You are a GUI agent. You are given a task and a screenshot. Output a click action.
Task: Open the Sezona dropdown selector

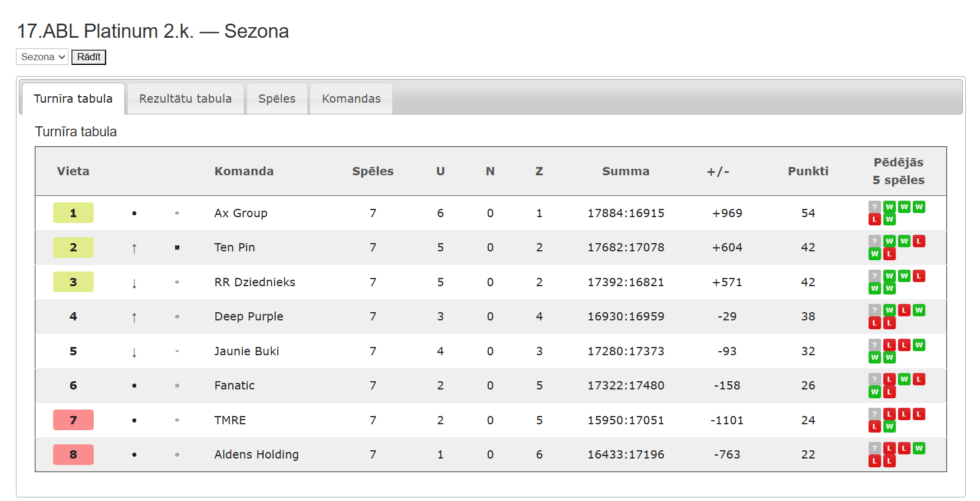[42, 57]
